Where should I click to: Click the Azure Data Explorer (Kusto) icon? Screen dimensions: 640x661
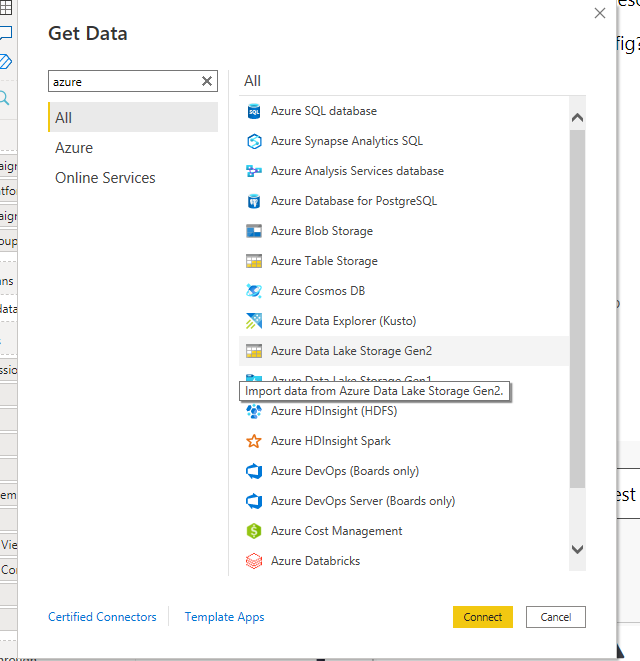coord(254,321)
